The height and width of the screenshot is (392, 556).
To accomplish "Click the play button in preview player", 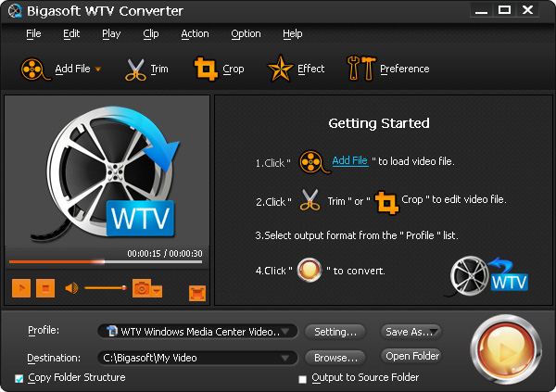I will [x=21, y=288].
